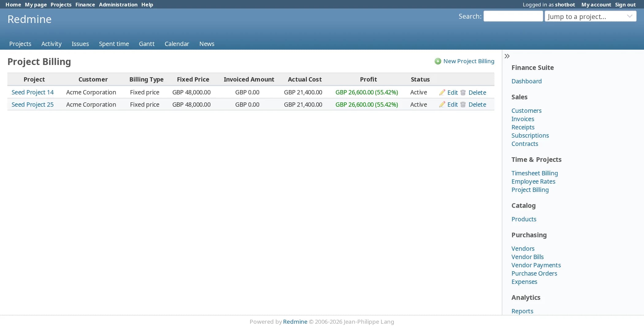Click Sign out link
The height and width of the screenshot is (328, 644).
(x=625, y=5)
